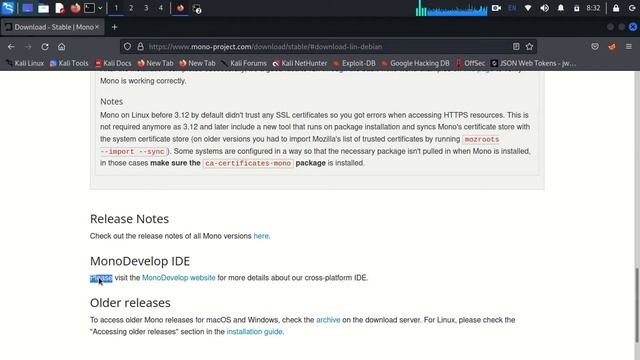Open the Kali Forums bookmark
640x360 pixels.
click(x=243, y=63)
